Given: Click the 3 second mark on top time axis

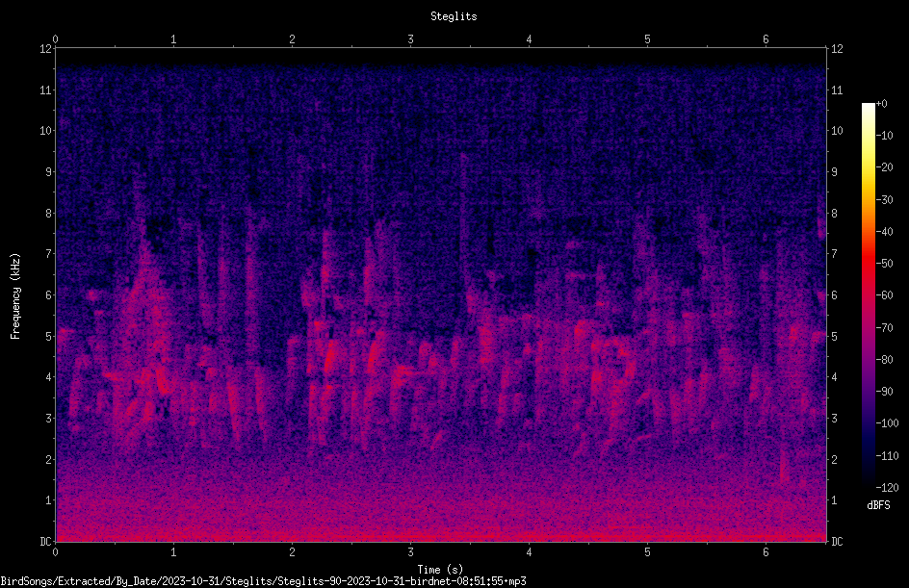Looking at the screenshot, I should pos(410,39).
